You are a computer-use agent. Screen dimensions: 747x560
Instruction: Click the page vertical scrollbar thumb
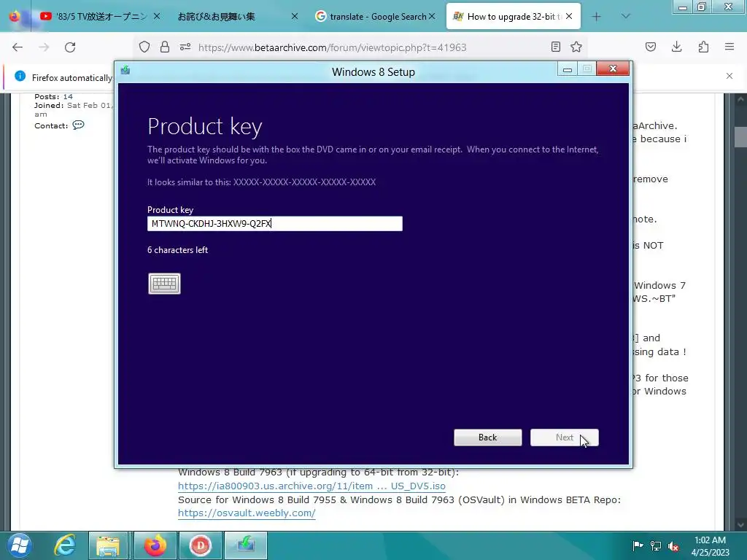tap(740, 137)
